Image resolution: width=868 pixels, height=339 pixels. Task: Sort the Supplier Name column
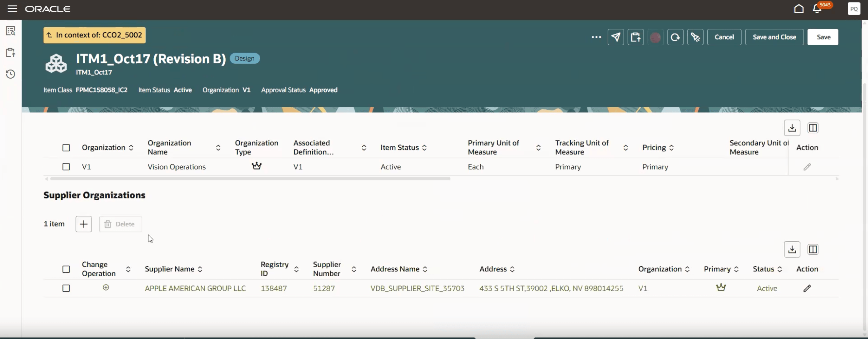(x=200, y=269)
